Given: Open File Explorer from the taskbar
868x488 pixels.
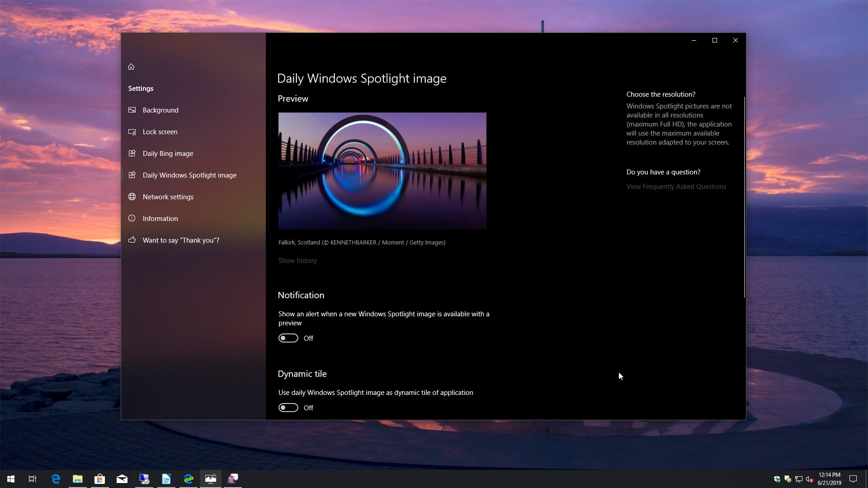Looking at the screenshot, I should [x=78, y=479].
